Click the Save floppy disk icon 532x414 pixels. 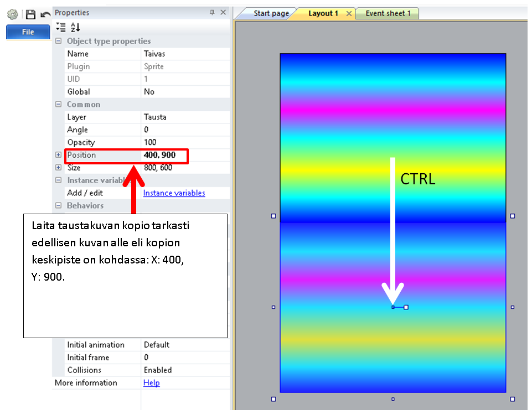pos(30,15)
